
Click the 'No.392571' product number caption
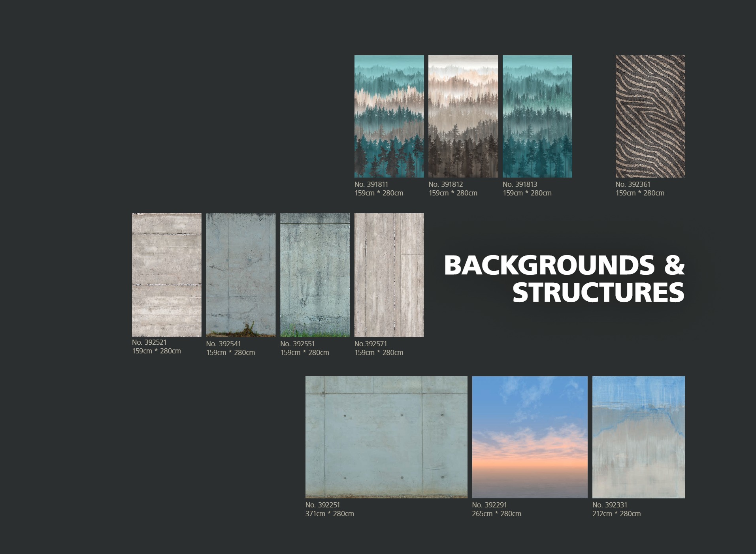pos(370,344)
